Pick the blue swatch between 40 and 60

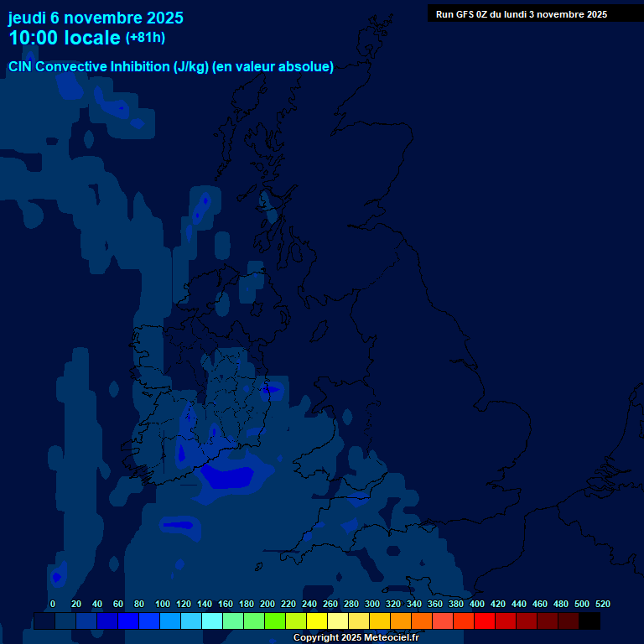(107, 621)
